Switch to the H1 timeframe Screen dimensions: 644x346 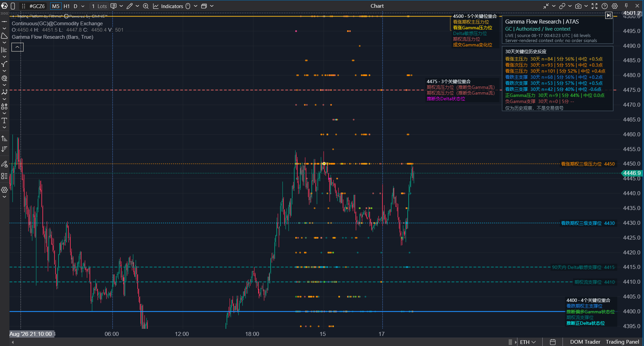67,6
